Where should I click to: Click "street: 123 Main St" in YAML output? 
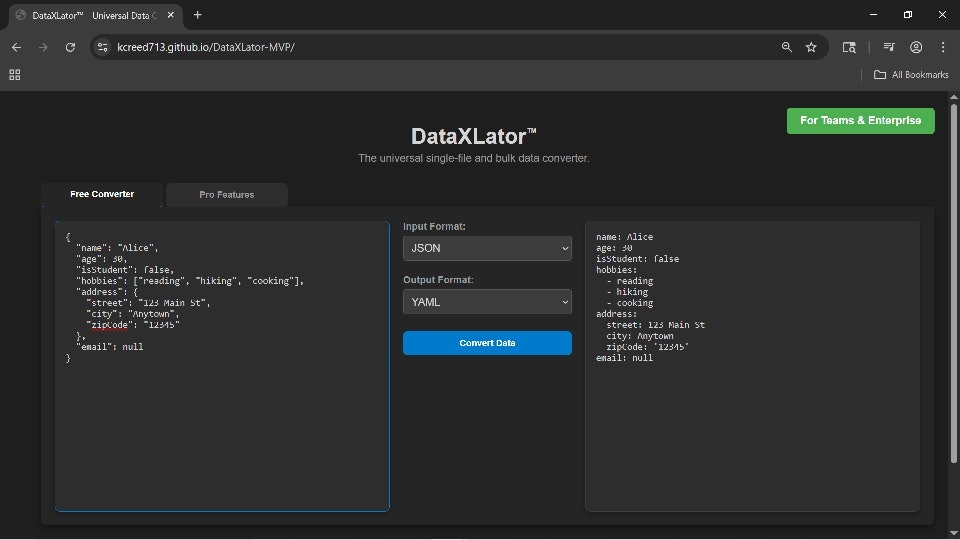coord(656,324)
